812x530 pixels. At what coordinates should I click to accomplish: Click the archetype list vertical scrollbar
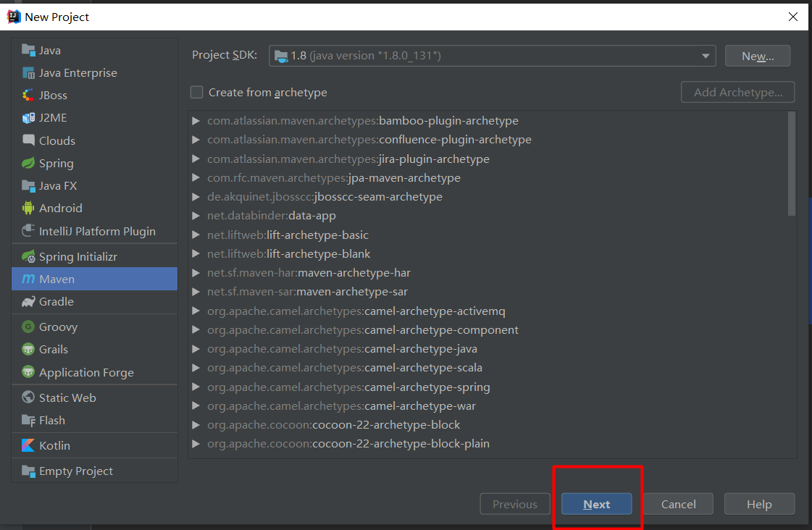[x=791, y=164]
